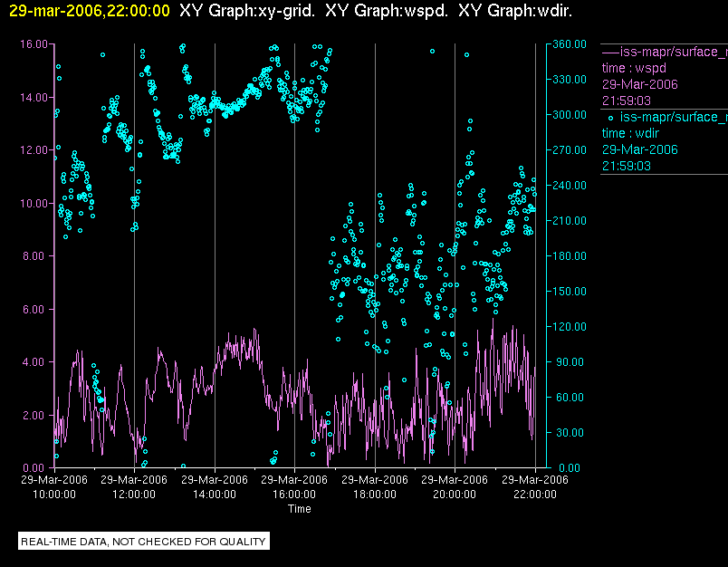This screenshot has height=567, width=728.
Task: Click the 8.00 value on left axis
Action: pyautogui.click(x=36, y=256)
